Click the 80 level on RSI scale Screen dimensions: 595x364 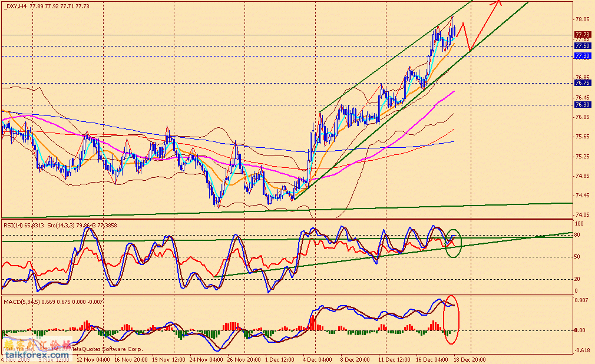pyautogui.click(x=577, y=235)
